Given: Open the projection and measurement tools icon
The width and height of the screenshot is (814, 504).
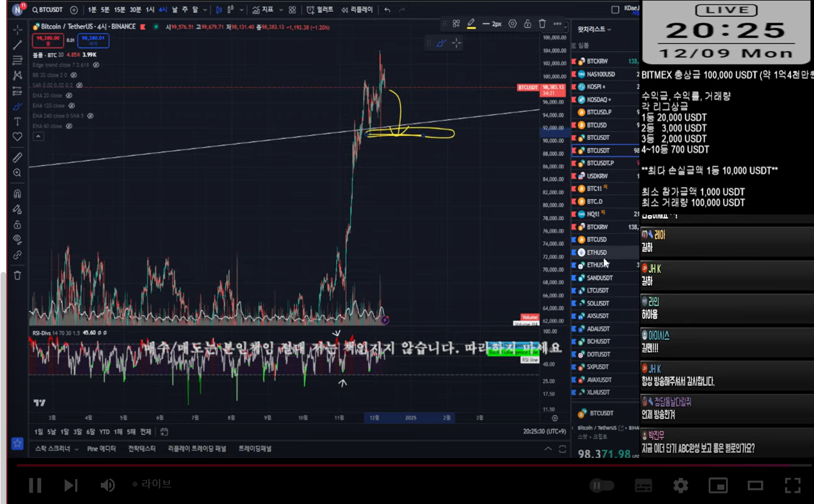Looking at the screenshot, I should [17, 91].
